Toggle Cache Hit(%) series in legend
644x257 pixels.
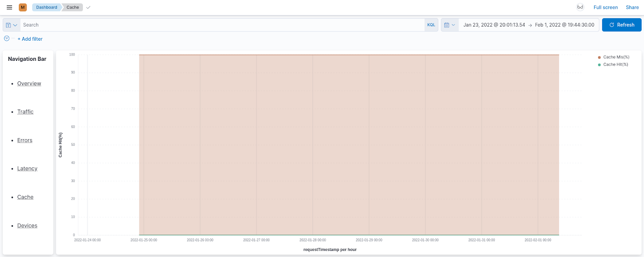(615, 64)
